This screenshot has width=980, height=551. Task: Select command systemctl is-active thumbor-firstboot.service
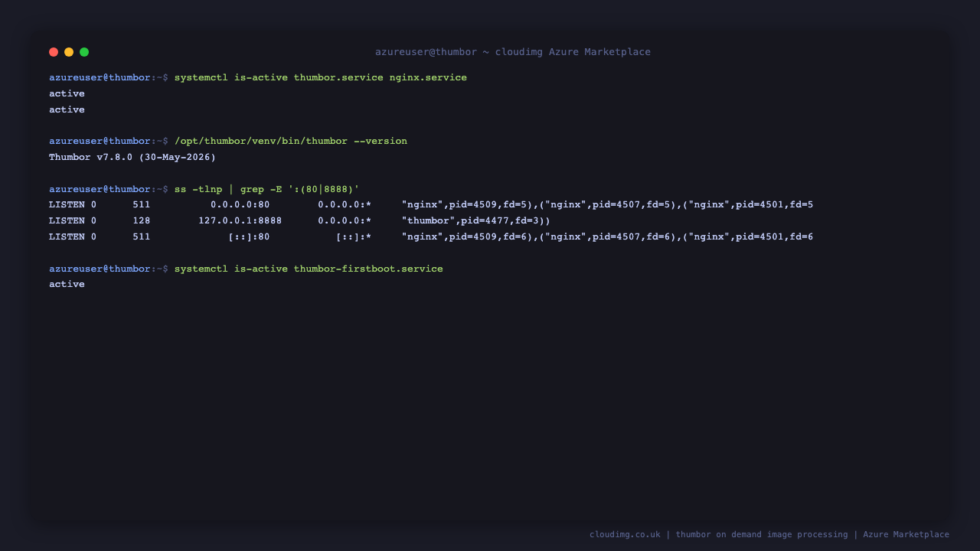(309, 269)
